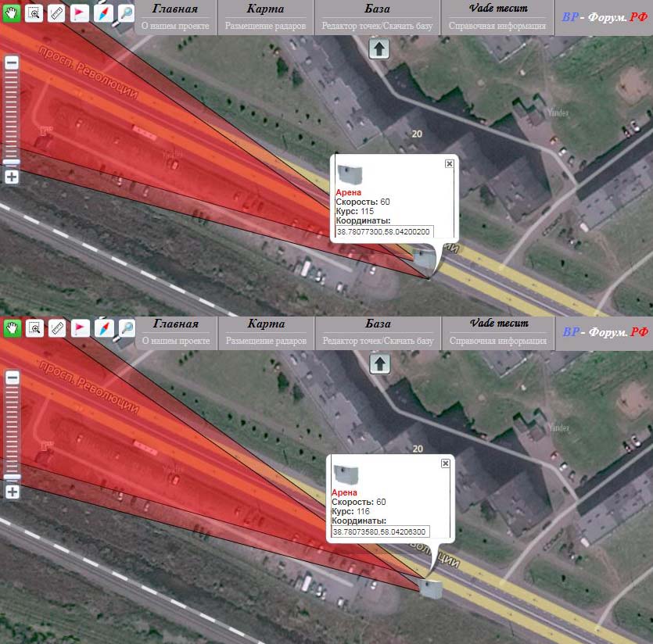Select the hand pan tool in upper map toolbar
This screenshot has height=644, width=653.
(11, 13)
